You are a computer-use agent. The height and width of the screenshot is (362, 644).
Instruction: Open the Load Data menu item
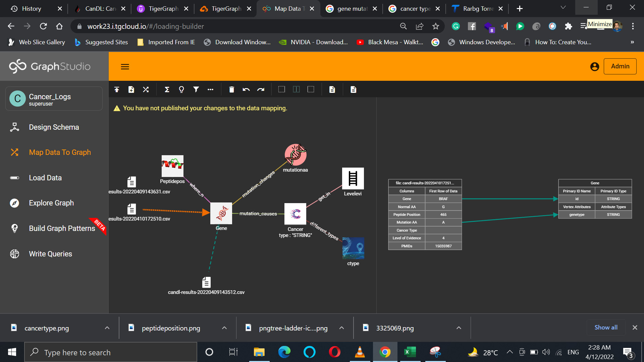coord(45,178)
